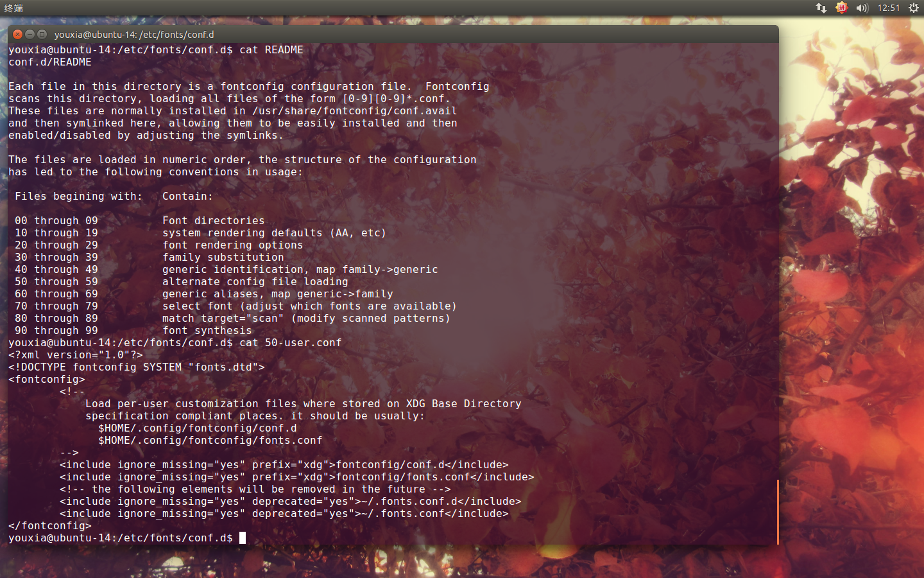Click the '40 through 49' row
The width and height of the screenshot is (924, 578).
[x=56, y=269]
